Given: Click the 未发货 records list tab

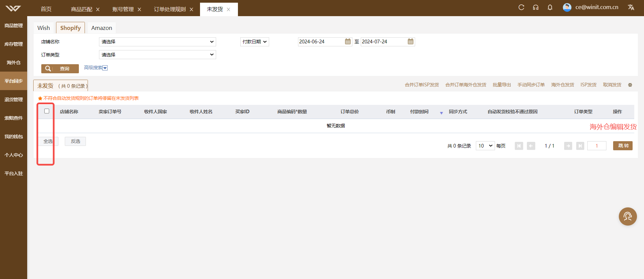Looking at the screenshot, I should coord(60,86).
